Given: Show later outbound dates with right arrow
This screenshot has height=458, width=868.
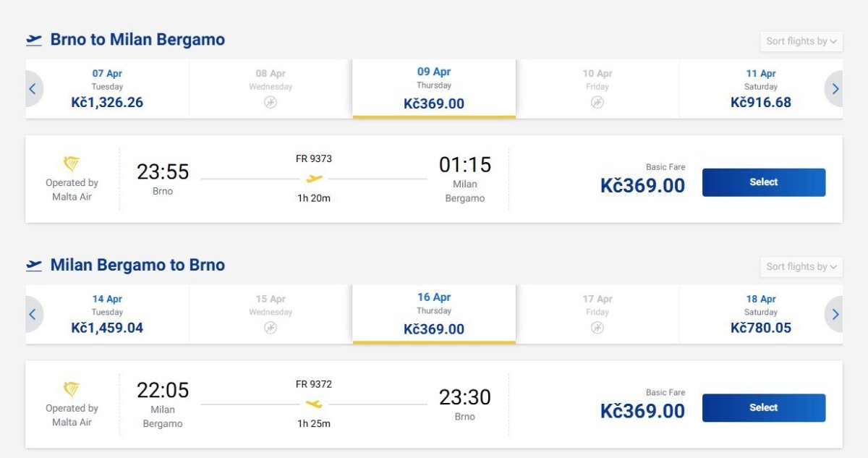Looking at the screenshot, I should click(x=835, y=89).
